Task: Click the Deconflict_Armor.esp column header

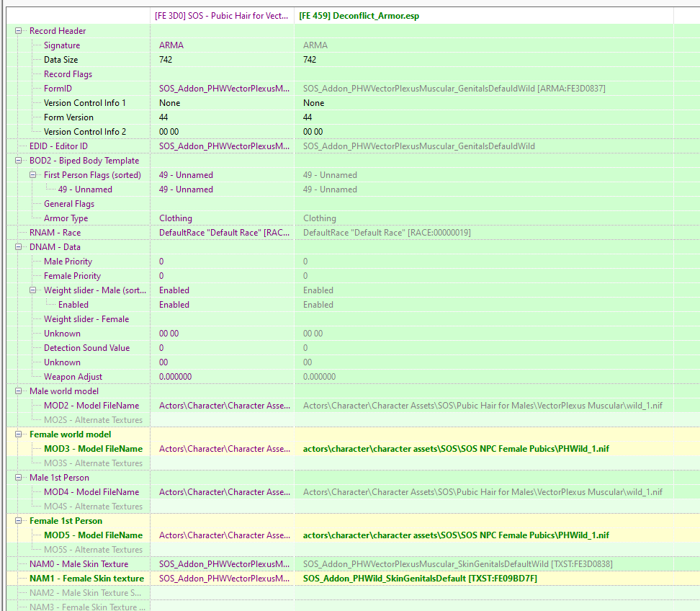Action: point(484,16)
